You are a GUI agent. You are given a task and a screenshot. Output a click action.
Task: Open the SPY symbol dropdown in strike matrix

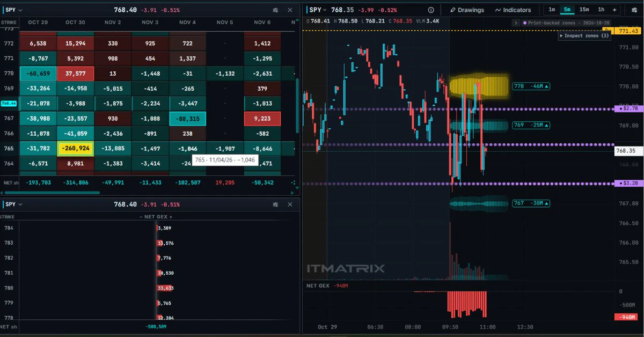click(x=12, y=10)
